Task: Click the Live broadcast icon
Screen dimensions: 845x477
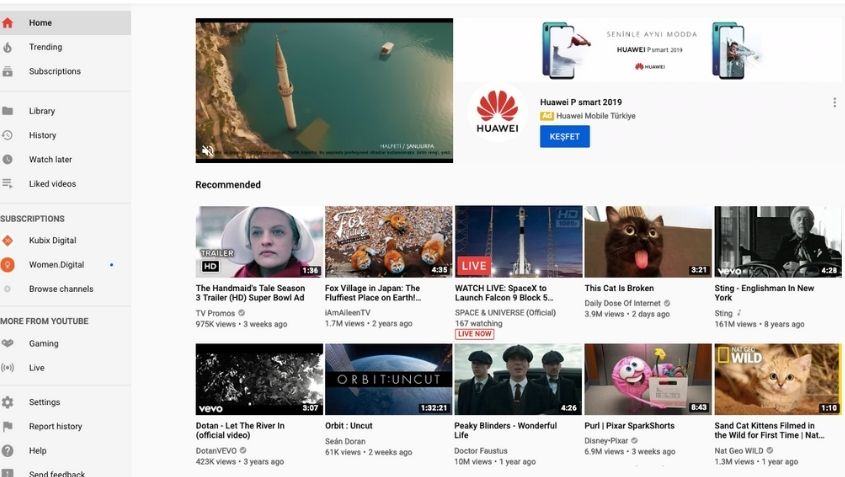Action: (8, 368)
